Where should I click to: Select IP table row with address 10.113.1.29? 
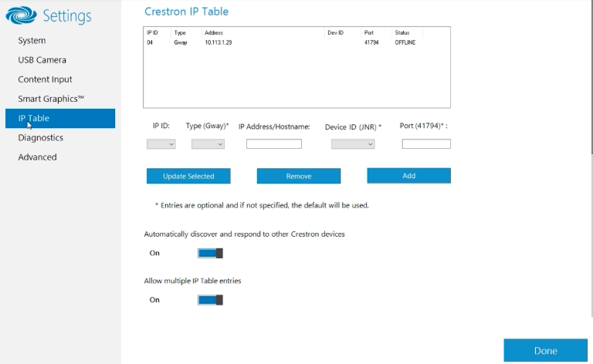[x=296, y=42]
